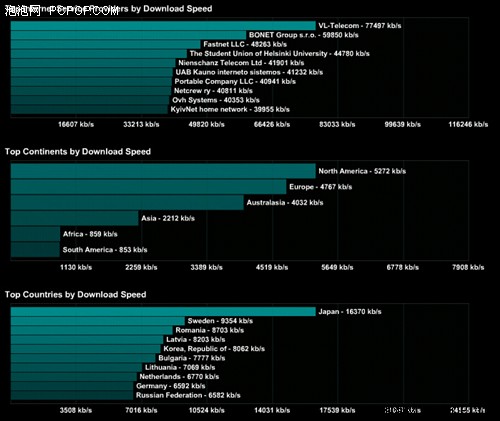The height and width of the screenshot is (421, 500).
Task: Click the 10524 kb/s axis tick
Action: pyautogui.click(x=207, y=410)
